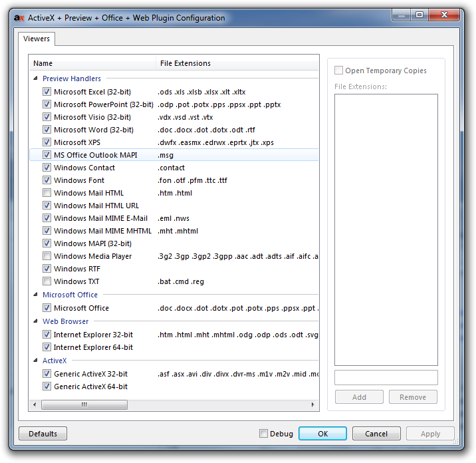Screen dimensions: 476x463
Task: Collapse the Microsoft Office group arrow
Action: (x=35, y=295)
